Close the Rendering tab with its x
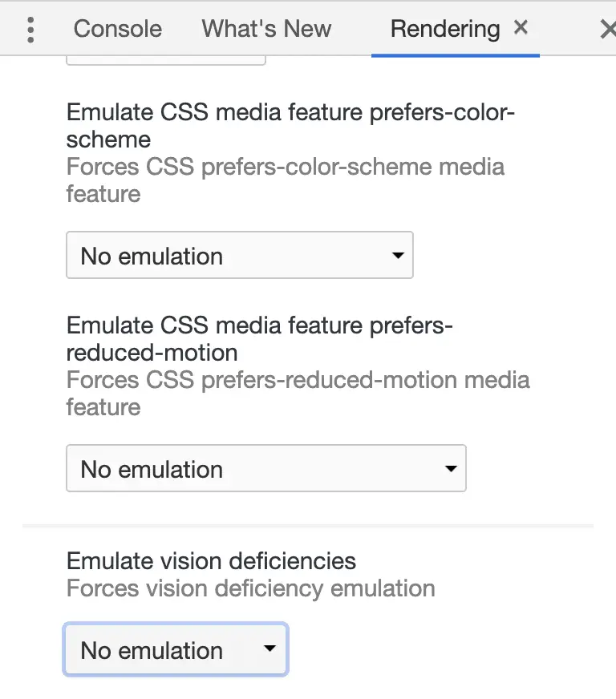The width and height of the screenshot is (616, 699). pos(521,28)
